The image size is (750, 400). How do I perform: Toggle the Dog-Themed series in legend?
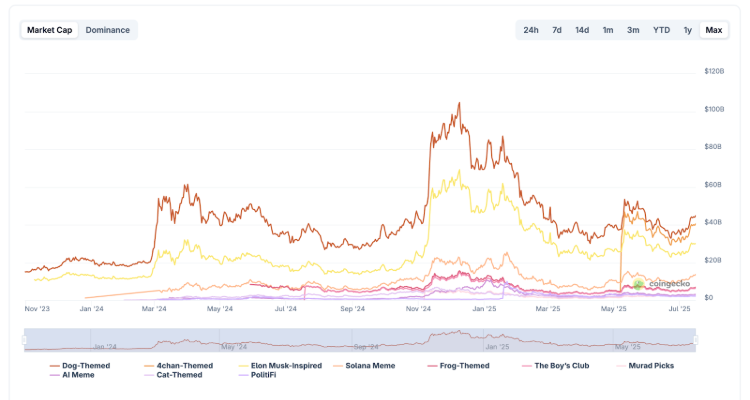(x=85, y=366)
